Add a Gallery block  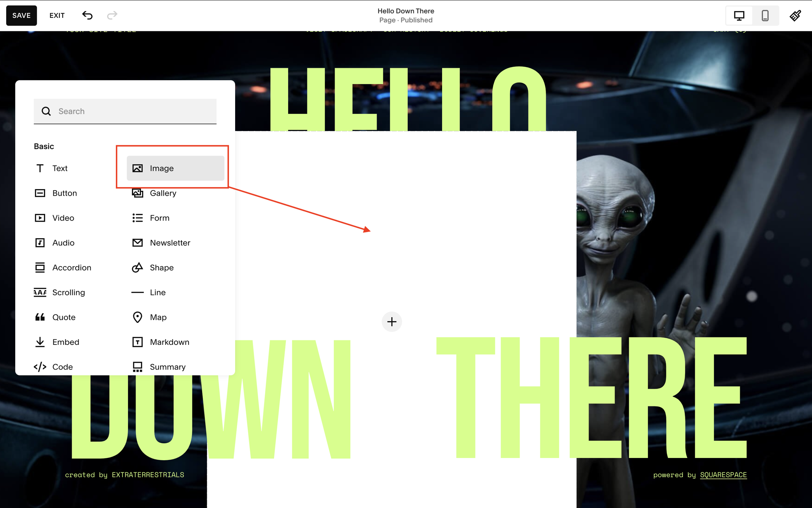(x=162, y=193)
